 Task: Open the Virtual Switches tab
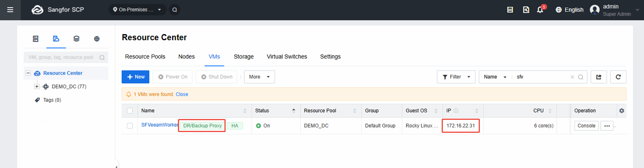pyautogui.click(x=287, y=57)
